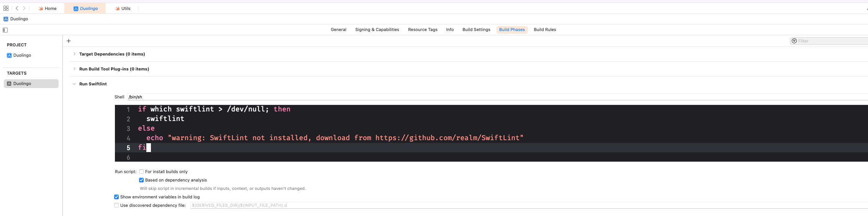868x216 pixels.
Task: Uncheck Based on dependency analysis
Action: pyautogui.click(x=141, y=180)
